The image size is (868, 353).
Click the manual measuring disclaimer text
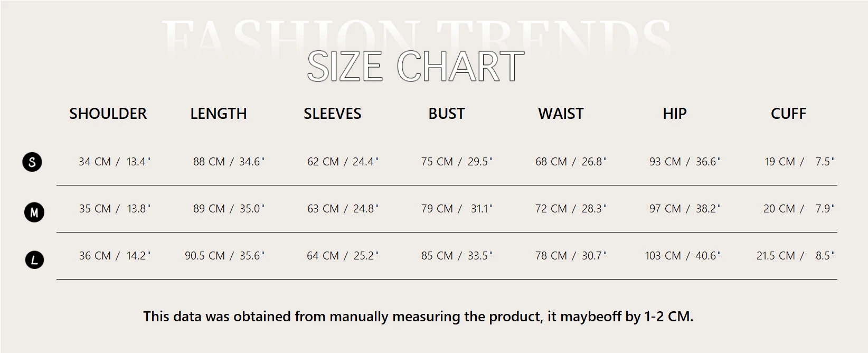[418, 317]
